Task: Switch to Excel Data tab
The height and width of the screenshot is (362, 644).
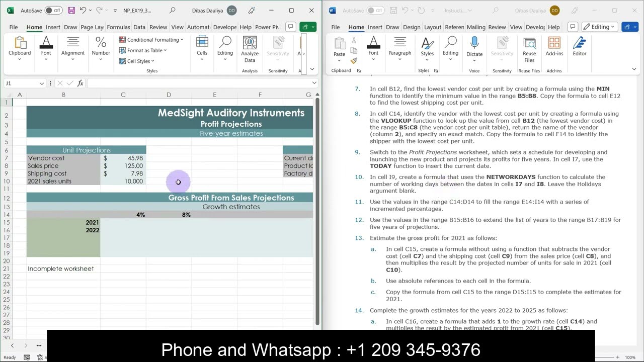Action: pos(139,27)
